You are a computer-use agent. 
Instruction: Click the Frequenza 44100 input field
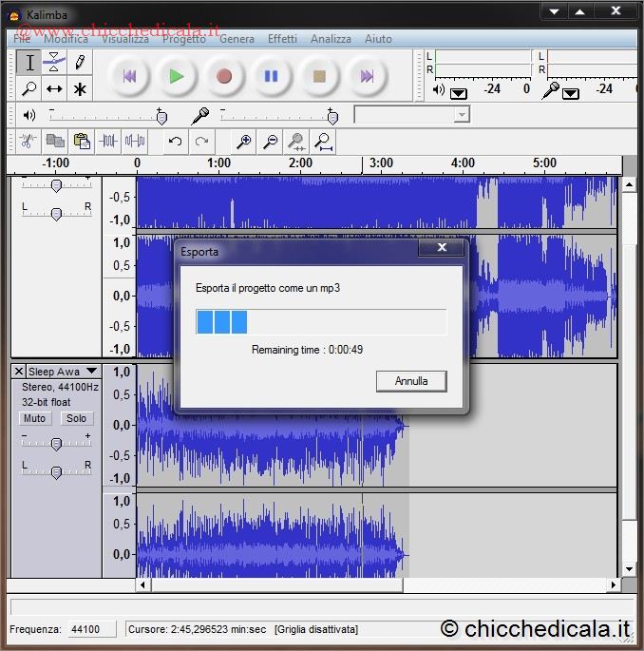coord(91,629)
